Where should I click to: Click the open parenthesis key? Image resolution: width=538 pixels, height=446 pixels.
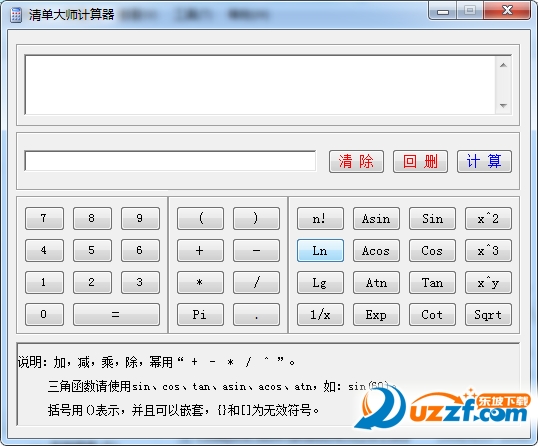[x=200, y=218]
